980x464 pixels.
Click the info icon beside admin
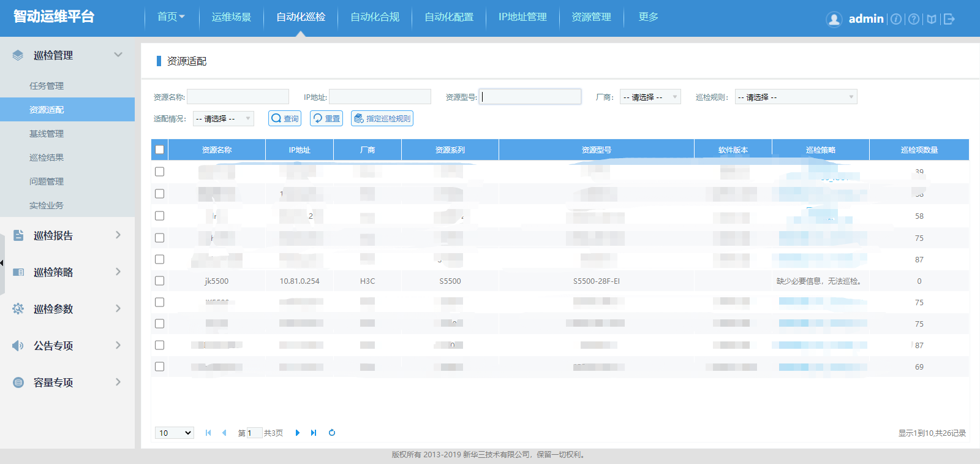896,19
